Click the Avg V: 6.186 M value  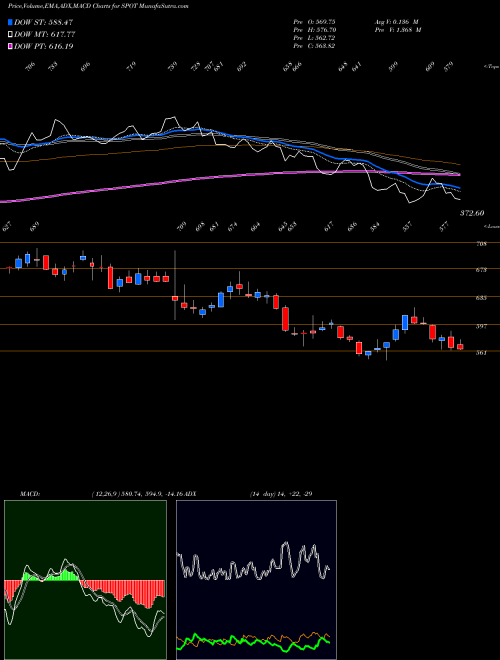click(x=396, y=22)
